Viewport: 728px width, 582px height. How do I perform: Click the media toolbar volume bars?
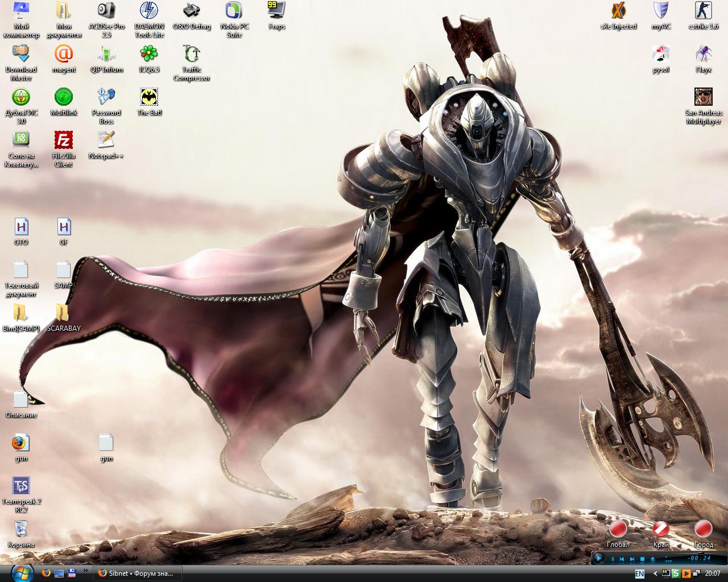pos(668,559)
